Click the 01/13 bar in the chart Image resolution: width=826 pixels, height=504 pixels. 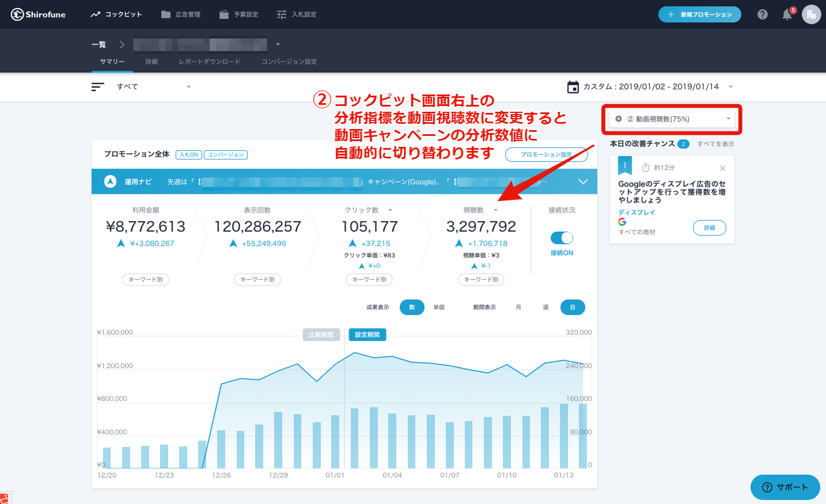[x=564, y=436]
